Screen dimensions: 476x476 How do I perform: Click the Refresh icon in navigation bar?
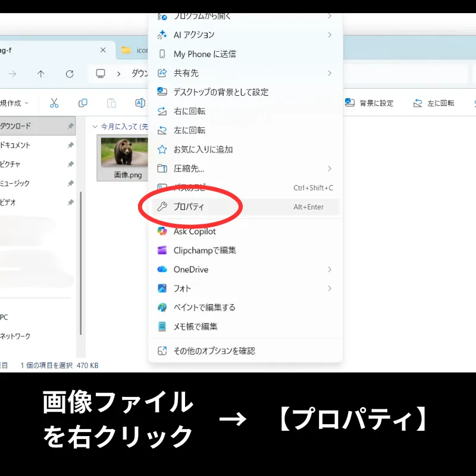70,74
